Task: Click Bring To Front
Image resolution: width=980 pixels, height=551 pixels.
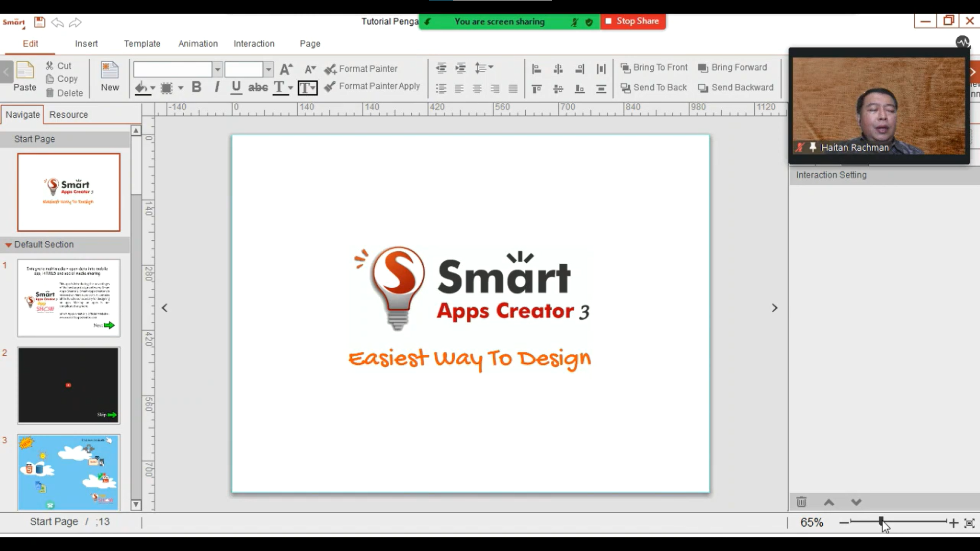Action: point(654,68)
